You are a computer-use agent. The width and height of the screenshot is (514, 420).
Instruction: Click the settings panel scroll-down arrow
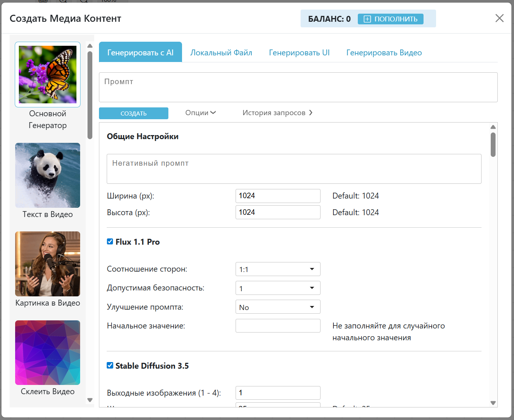(493, 403)
